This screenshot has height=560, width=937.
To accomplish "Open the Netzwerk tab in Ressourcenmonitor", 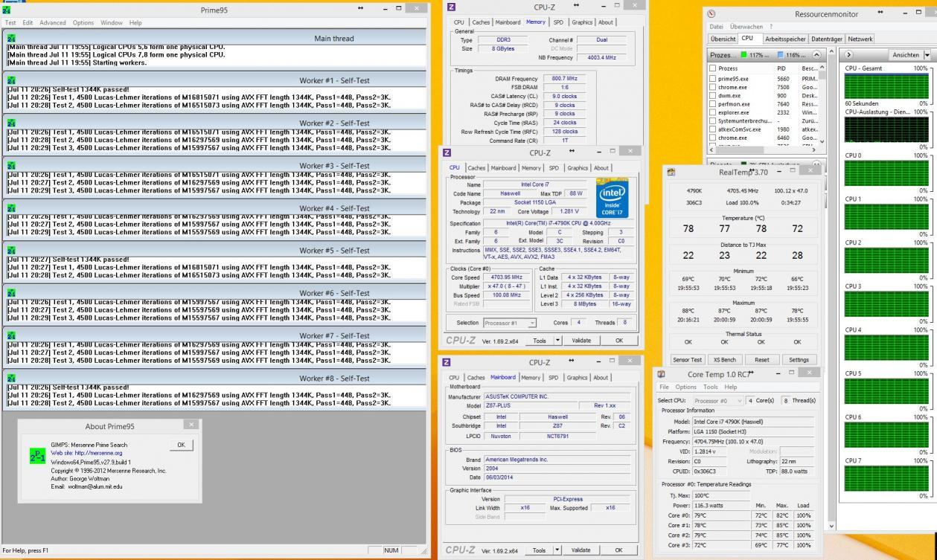I will (859, 39).
